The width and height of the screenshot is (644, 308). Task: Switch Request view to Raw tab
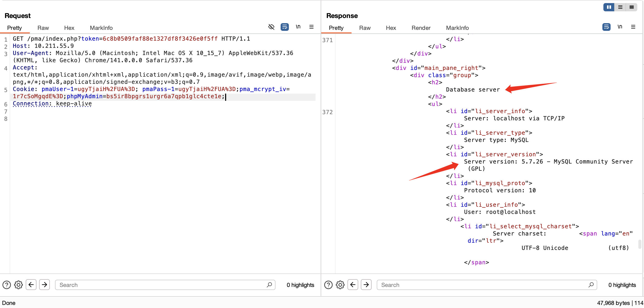[43, 28]
